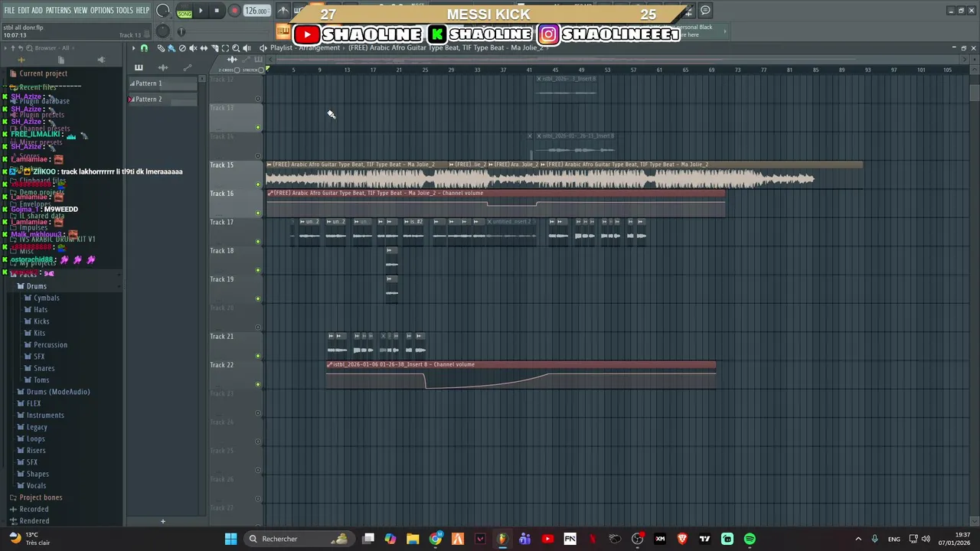Select the playlist Playback speaker tool

pyautogui.click(x=247, y=48)
